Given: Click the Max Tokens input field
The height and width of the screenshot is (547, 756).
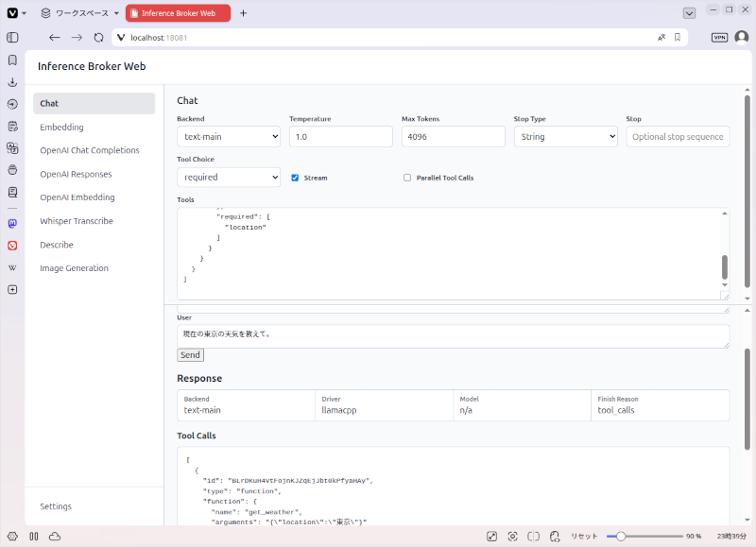Looking at the screenshot, I should coord(454,137).
